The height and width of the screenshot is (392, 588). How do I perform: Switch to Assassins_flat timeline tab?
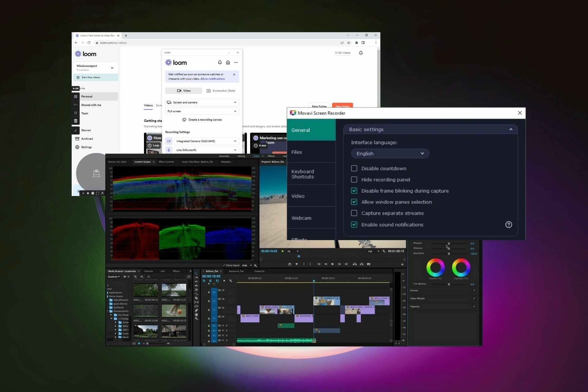point(236,271)
